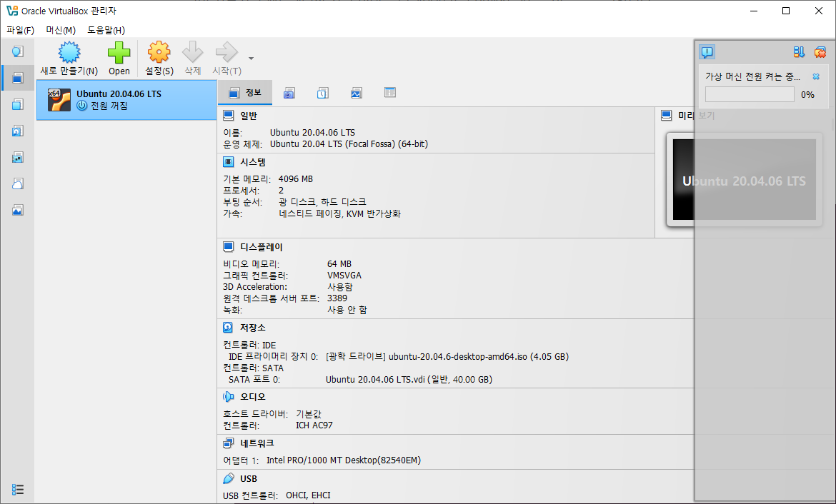This screenshot has width=836, height=504.
Task: Click the Ubuntu 20.04.06 LTS preview thumbnail
Action: coord(745,180)
